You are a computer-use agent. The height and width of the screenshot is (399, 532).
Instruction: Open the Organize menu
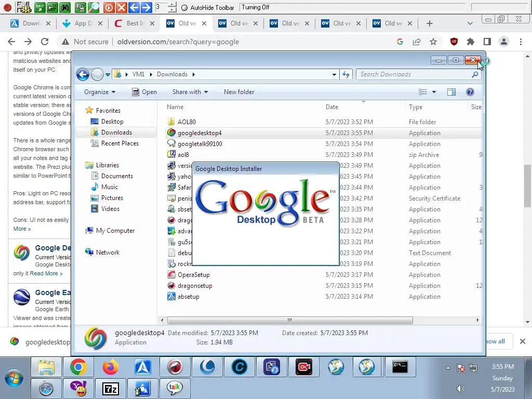tap(100, 92)
